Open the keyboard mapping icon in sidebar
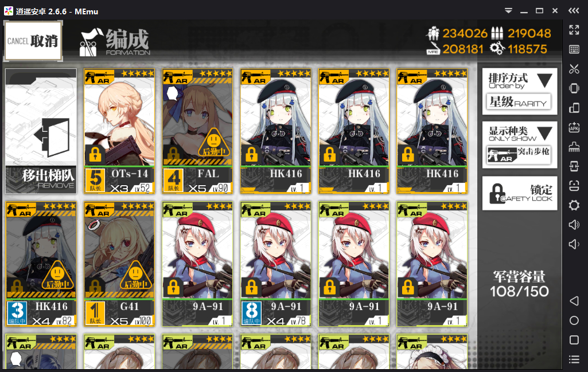588x372 pixels. pyautogui.click(x=574, y=49)
